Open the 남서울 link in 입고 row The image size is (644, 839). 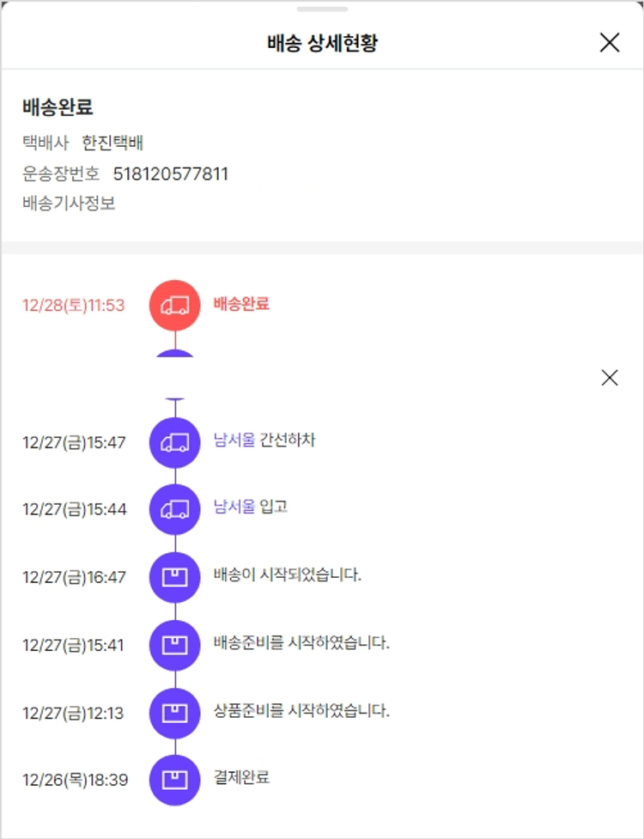tap(234, 507)
